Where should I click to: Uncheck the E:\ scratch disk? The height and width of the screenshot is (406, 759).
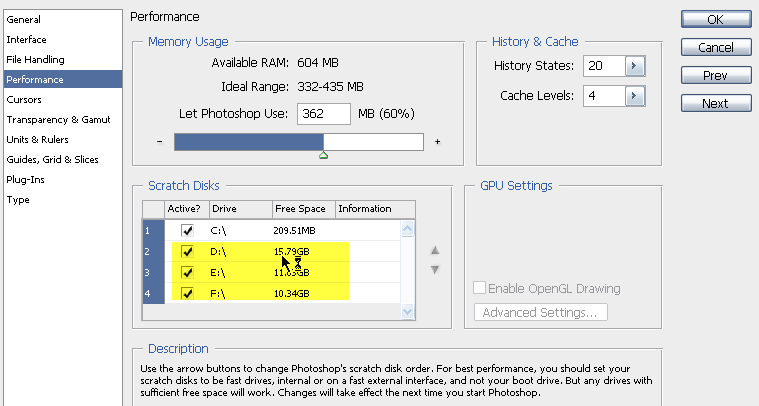(x=187, y=272)
